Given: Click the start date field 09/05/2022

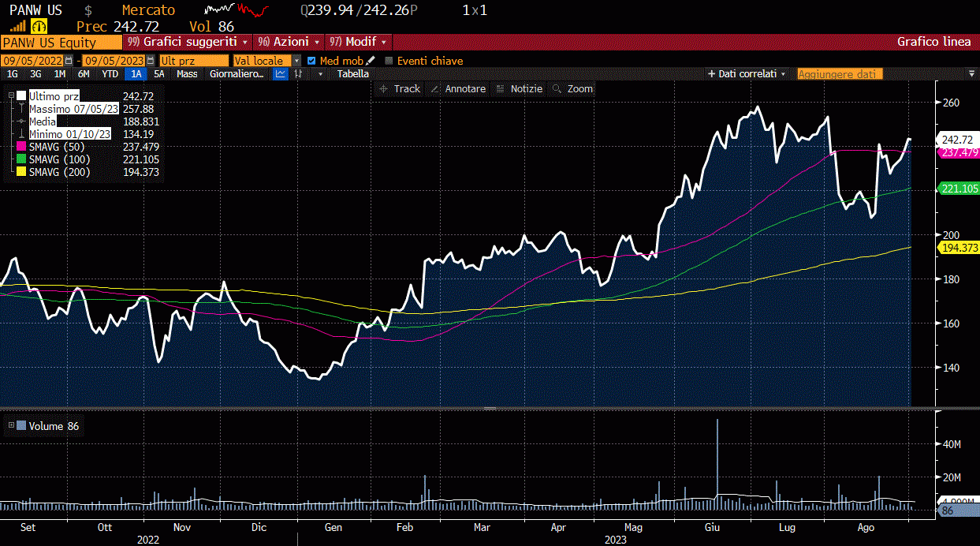Looking at the screenshot, I should click(x=32, y=61).
